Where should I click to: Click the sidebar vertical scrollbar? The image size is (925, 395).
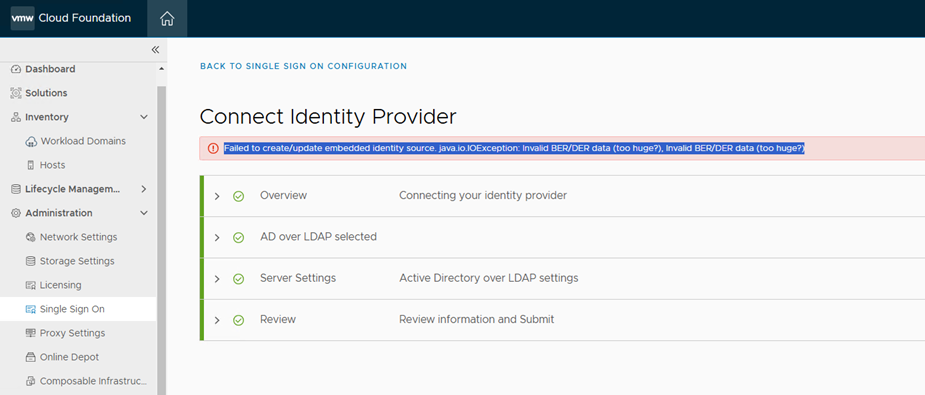[x=162, y=236]
